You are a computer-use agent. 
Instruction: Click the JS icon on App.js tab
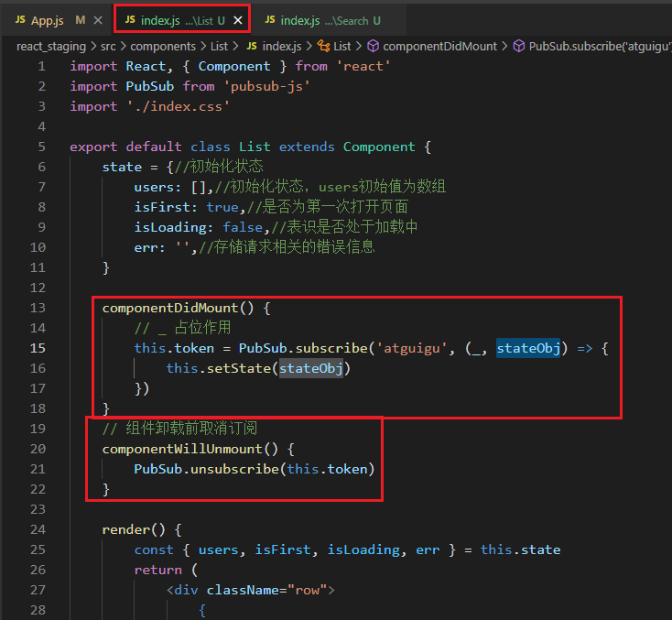(20, 20)
